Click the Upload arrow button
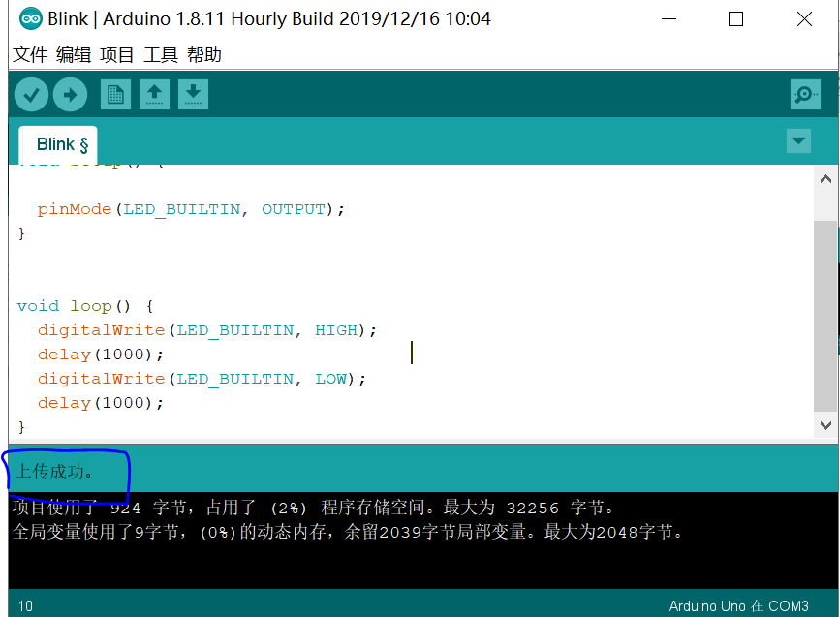840x617 pixels. click(70, 95)
